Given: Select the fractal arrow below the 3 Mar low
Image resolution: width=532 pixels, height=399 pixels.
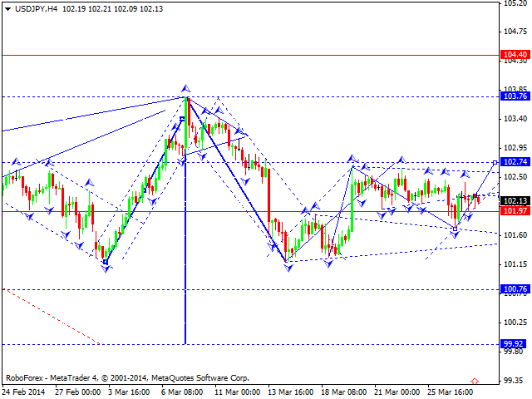Looking at the screenshot, I should pos(106,268).
